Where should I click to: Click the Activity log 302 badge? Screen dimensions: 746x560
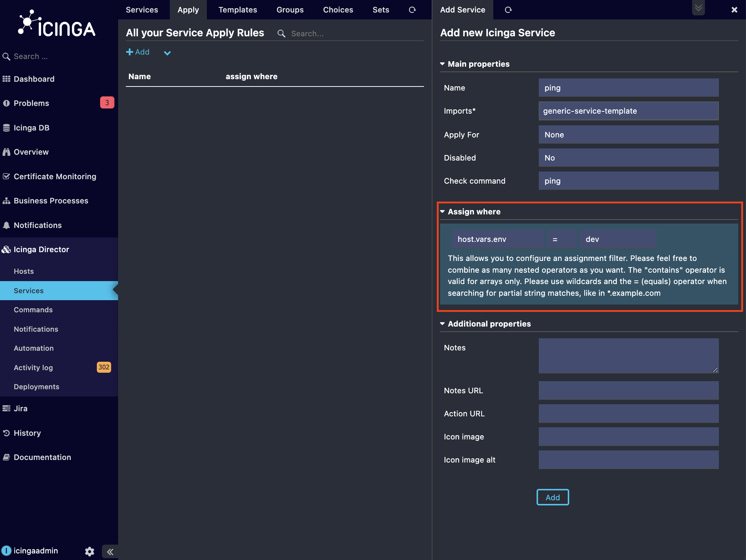[104, 367]
